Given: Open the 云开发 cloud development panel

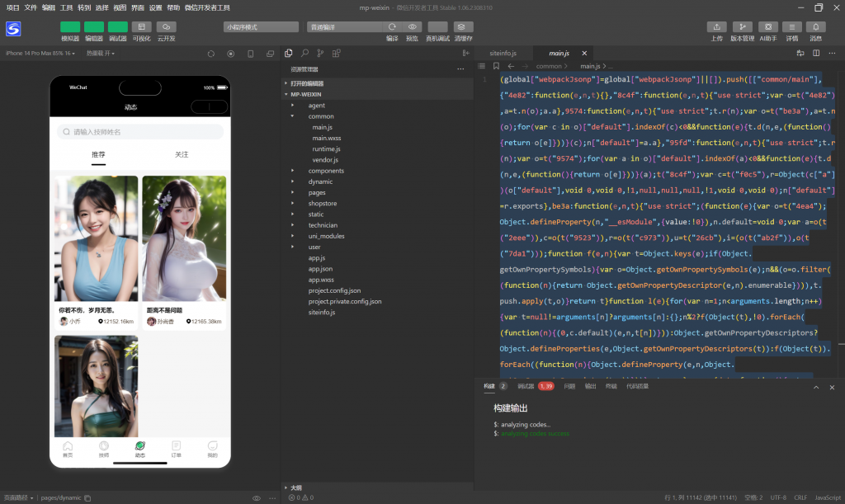Looking at the screenshot, I should coord(166,27).
